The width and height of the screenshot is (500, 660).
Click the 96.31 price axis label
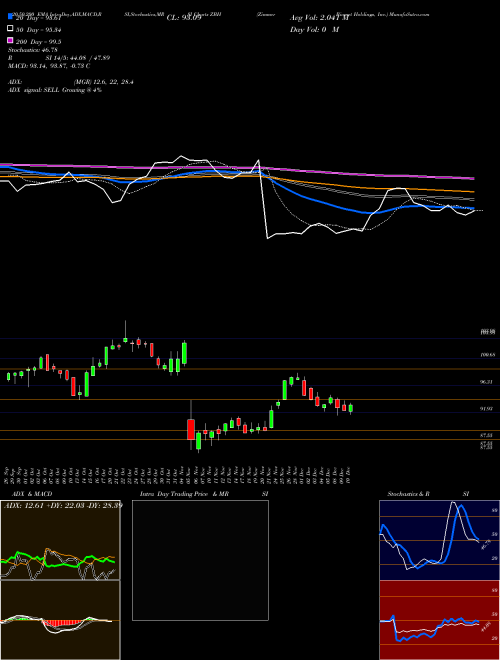click(487, 382)
